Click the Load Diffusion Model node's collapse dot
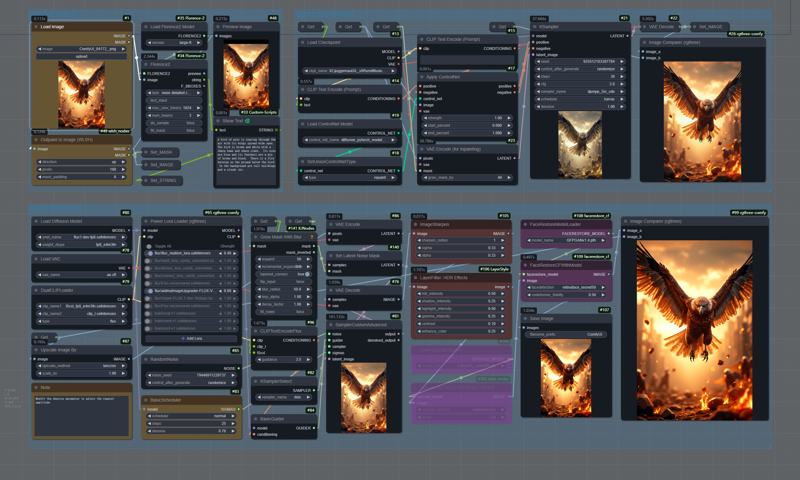 (x=36, y=221)
